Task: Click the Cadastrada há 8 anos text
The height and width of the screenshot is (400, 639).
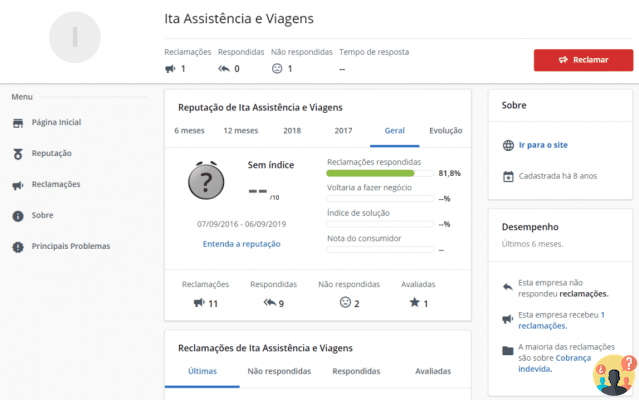Action: coord(558,176)
